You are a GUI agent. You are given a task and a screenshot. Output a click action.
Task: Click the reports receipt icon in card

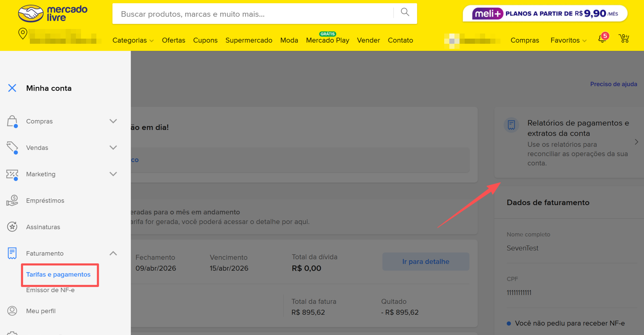(x=512, y=125)
